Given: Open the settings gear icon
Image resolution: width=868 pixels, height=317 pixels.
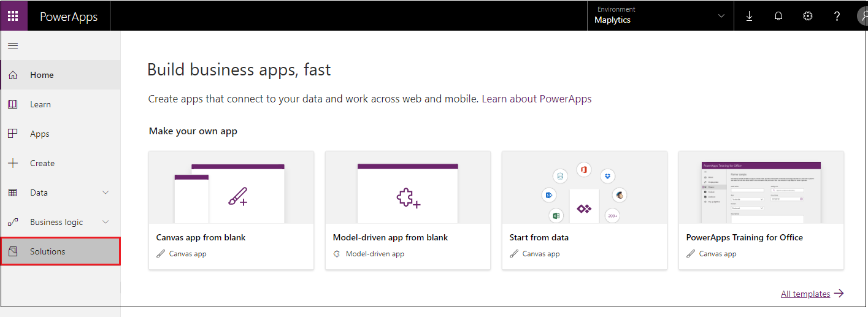Looking at the screenshot, I should click(x=808, y=17).
